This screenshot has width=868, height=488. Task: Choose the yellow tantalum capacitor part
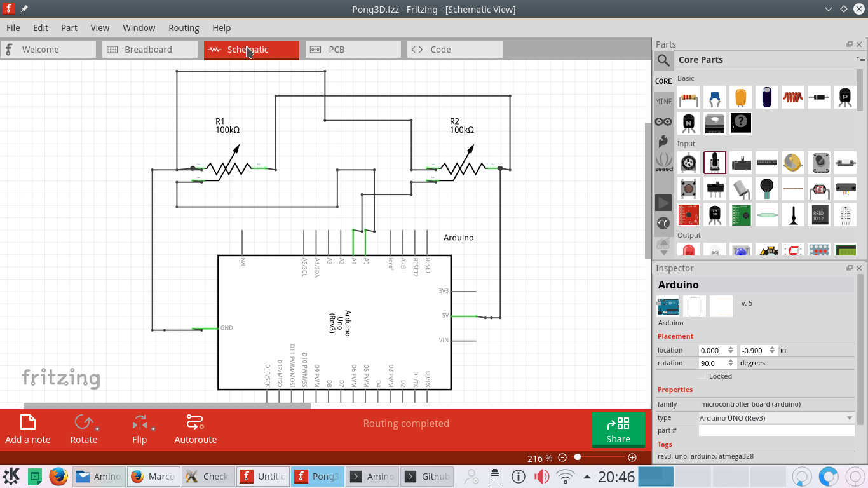click(x=741, y=97)
